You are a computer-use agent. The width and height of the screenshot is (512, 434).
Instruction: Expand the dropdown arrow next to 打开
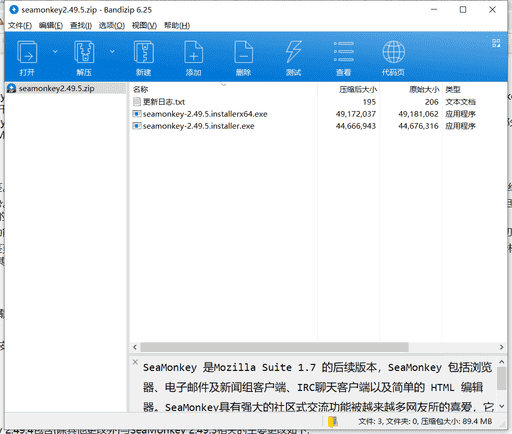55,52
